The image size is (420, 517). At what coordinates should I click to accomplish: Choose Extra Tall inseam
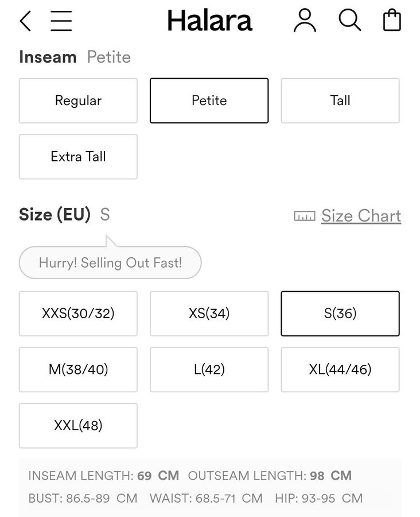78,157
